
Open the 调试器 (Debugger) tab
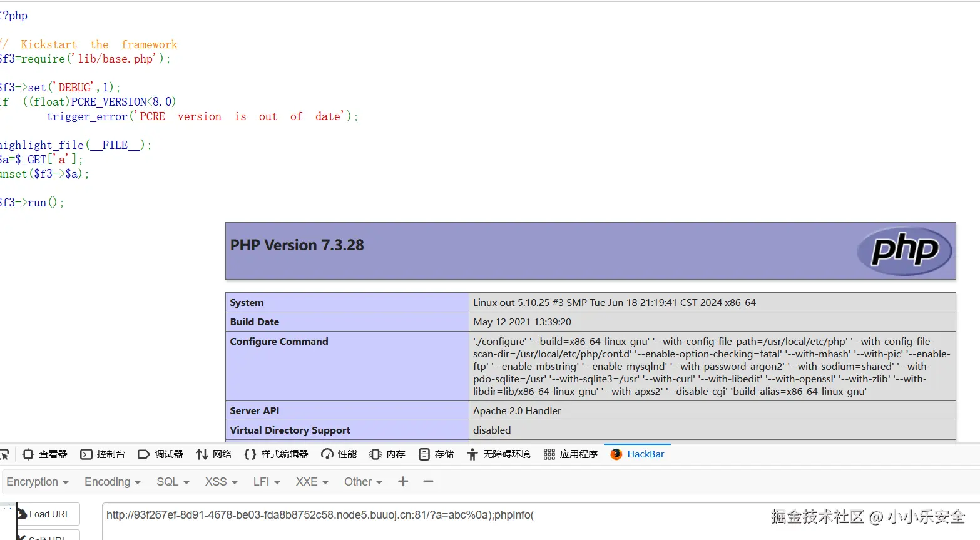[161, 454]
